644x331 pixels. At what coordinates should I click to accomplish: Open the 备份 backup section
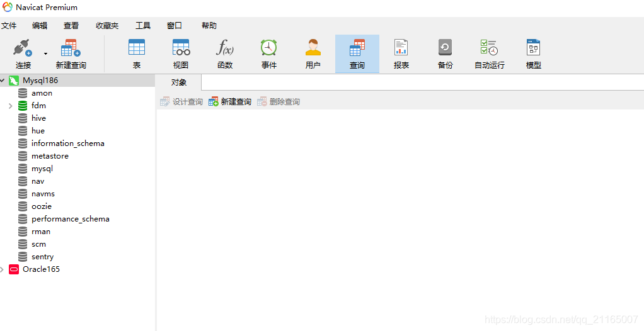pos(446,53)
